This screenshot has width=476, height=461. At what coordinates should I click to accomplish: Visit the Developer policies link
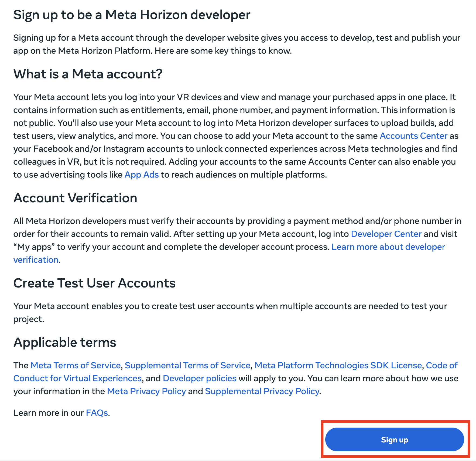tap(200, 378)
